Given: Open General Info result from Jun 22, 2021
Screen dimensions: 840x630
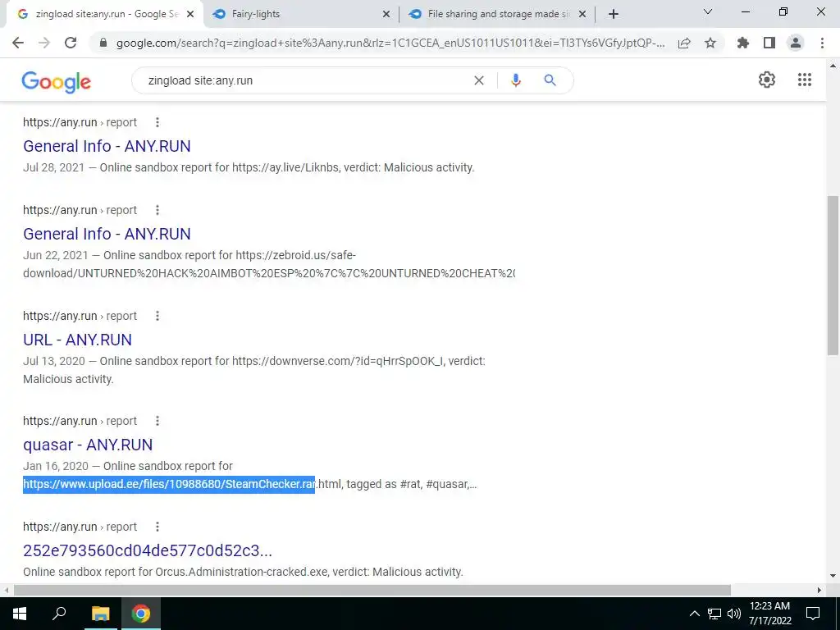Looking at the screenshot, I should (x=107, y=234).
